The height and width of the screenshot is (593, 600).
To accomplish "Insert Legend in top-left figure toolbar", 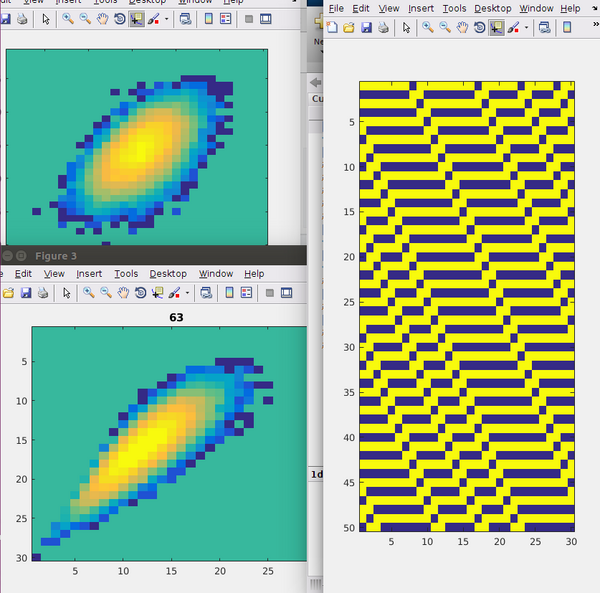I will point(225,19).
